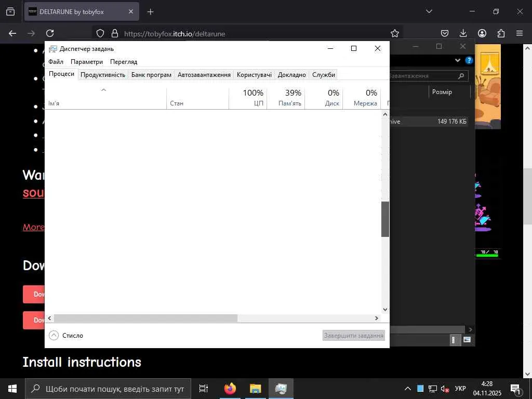The height and width of the screenshot is (399, 532).
Task: Open Windows Start menu
Action: (x=12, y=389)
